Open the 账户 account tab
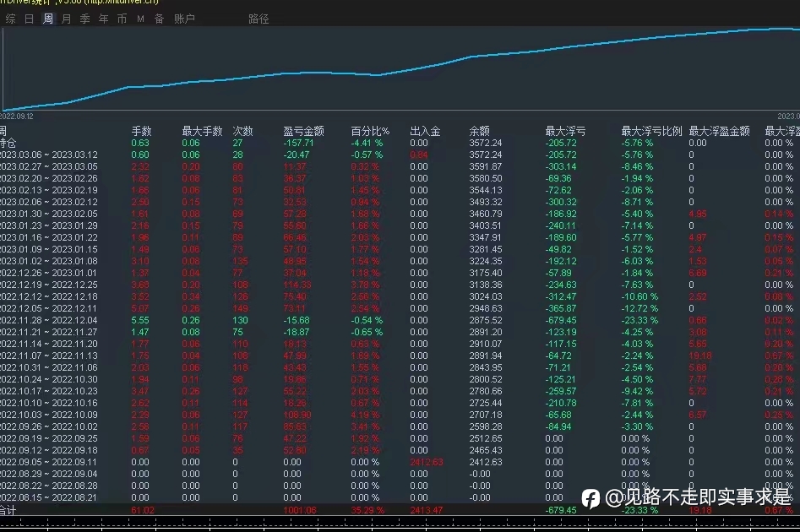The height and width of the screenshot is (532, 800). [x=184, y=19]
